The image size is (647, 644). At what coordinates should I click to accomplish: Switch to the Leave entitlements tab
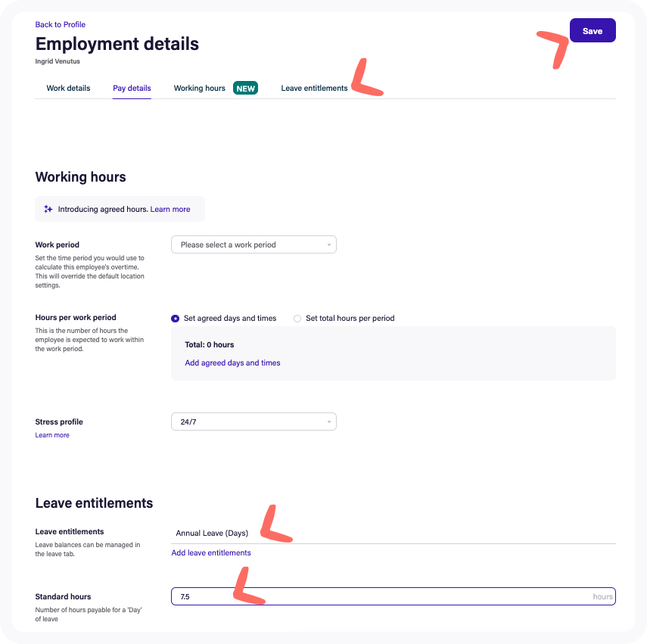click(314, 88)
